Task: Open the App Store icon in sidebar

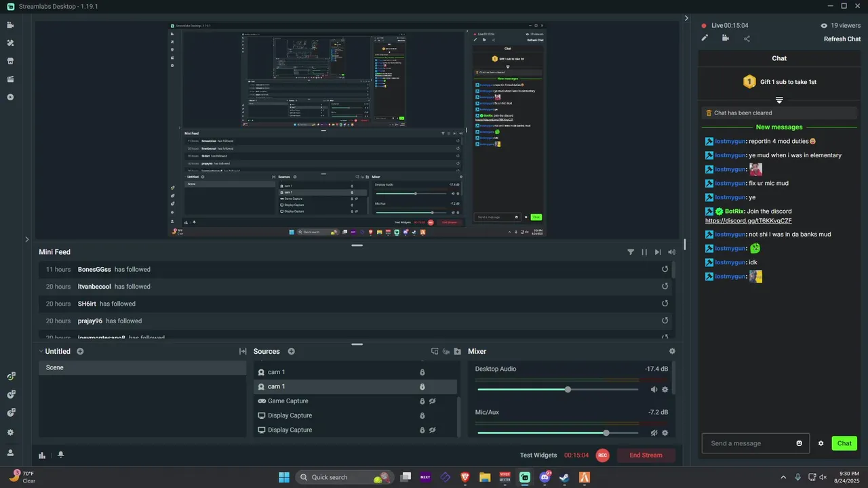Action: coord(10,61)
